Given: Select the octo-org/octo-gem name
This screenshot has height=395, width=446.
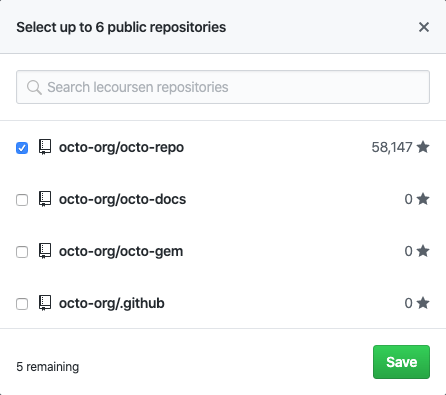Looking at the screenshot, I should point(121,251).
